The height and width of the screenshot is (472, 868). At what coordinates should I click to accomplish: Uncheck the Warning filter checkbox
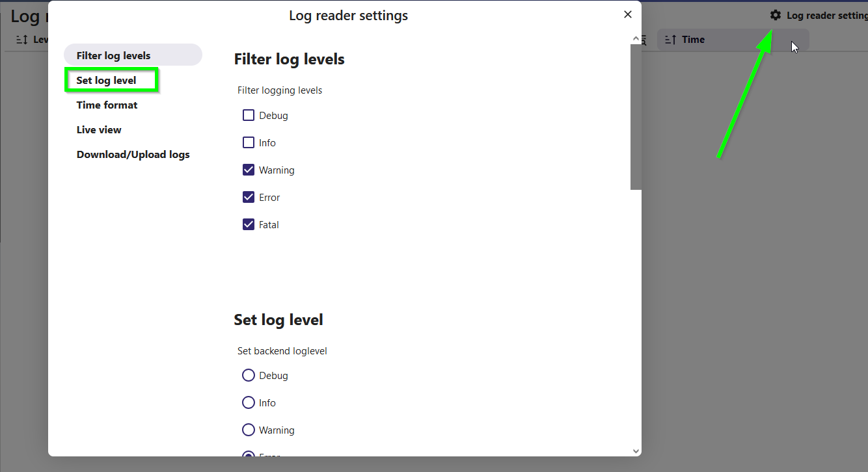tap(249, 170)
